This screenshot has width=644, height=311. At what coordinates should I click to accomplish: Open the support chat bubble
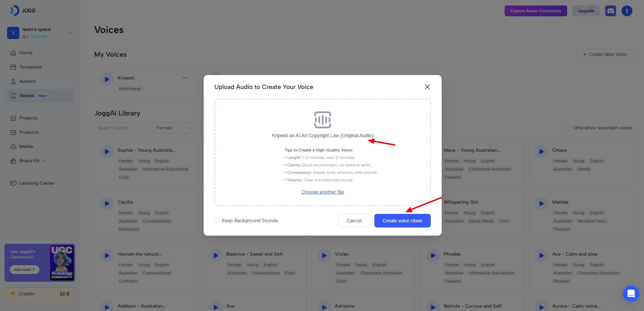tap(631, 294)
